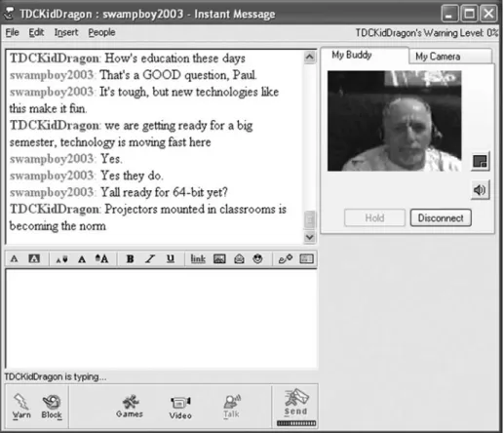
Task: Click the Warn lightning icon
Action: click(21, 406)
